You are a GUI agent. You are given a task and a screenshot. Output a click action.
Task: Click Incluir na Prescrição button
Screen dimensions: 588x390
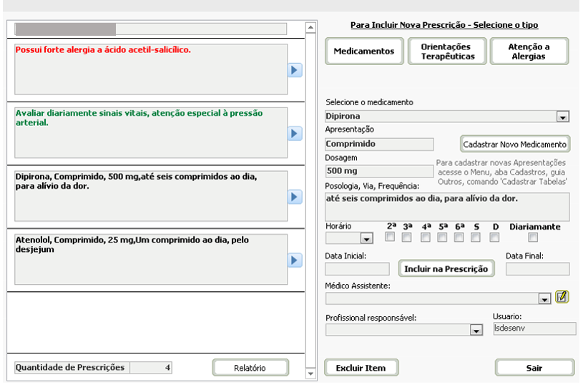[446, 269]
